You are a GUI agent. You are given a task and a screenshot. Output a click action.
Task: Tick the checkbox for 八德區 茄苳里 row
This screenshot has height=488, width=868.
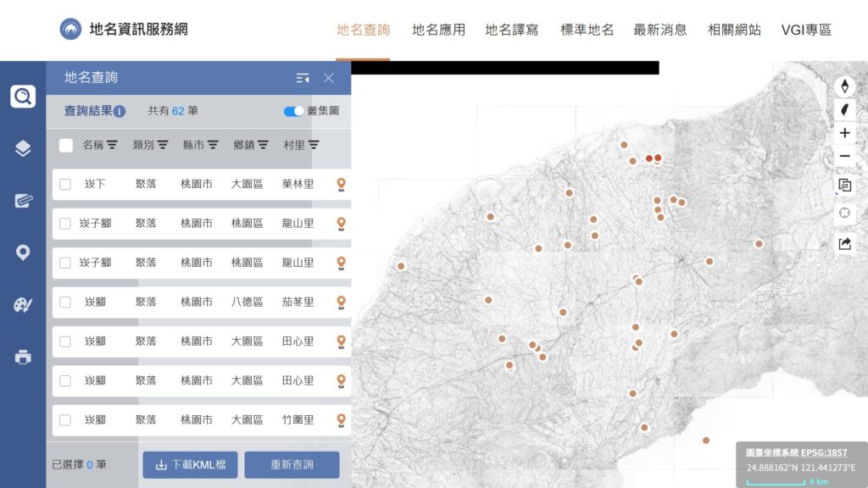click(65, 302)
